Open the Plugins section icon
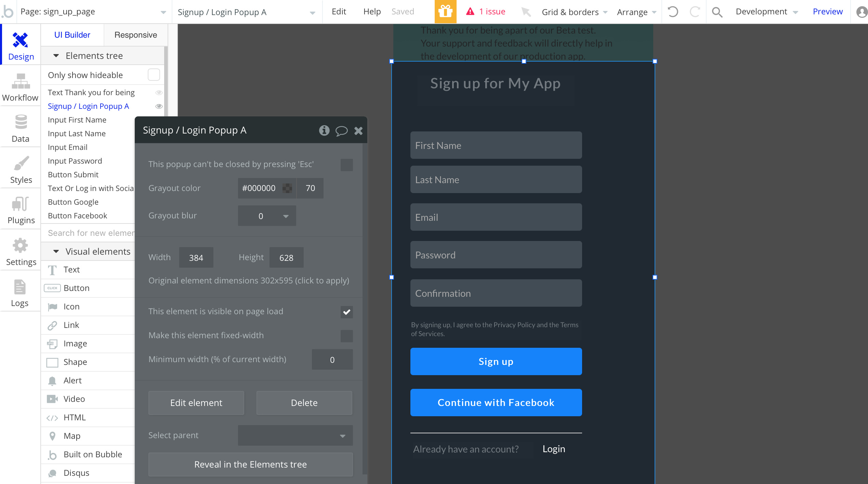The image size is (868, 484). pyautogui.click(x=21, y=204)
